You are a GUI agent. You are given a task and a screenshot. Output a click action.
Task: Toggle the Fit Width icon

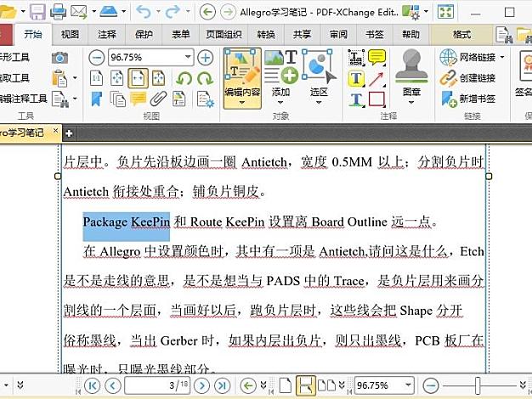click(138, 78)
